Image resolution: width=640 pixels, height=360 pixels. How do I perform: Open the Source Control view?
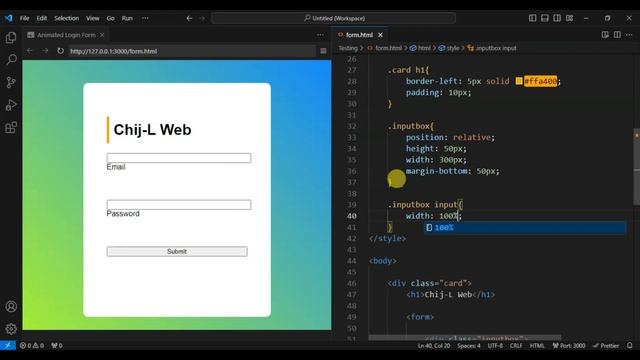click(x=11, y=82)
